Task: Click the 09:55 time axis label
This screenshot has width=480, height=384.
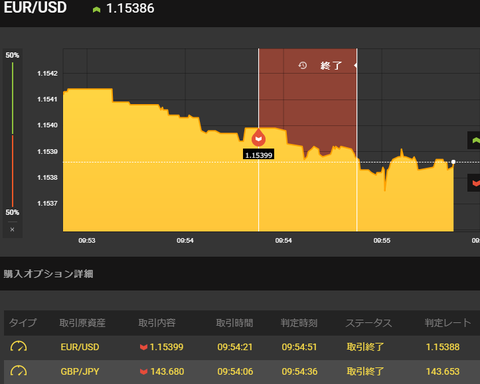Action: point(382,240)
